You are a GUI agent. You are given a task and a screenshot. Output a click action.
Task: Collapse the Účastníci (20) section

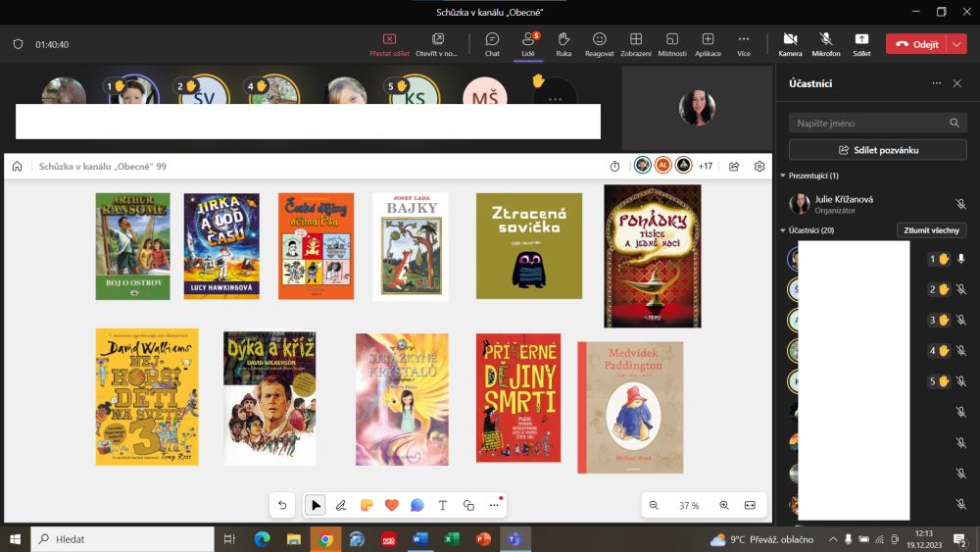(782, 230)
